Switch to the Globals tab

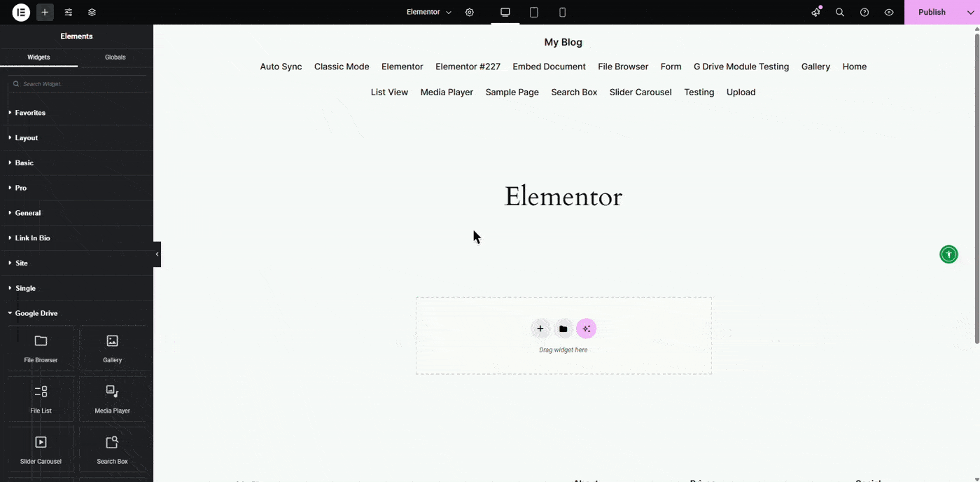click(115, 57)
